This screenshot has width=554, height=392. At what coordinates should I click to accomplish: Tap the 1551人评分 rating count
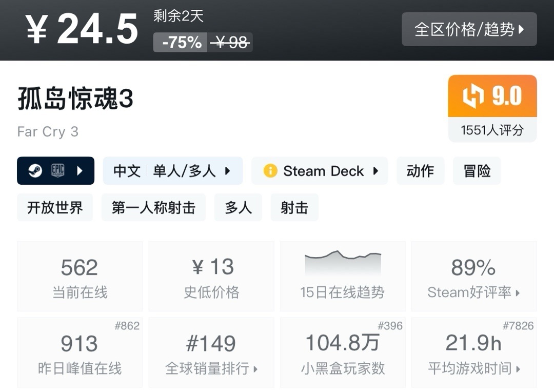(492, 130)
